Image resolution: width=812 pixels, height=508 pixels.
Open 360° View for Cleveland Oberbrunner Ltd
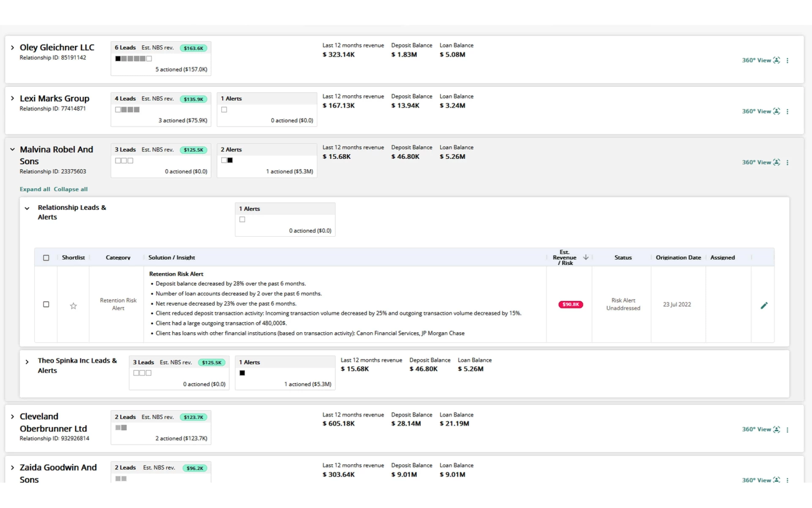click(760, 429)
